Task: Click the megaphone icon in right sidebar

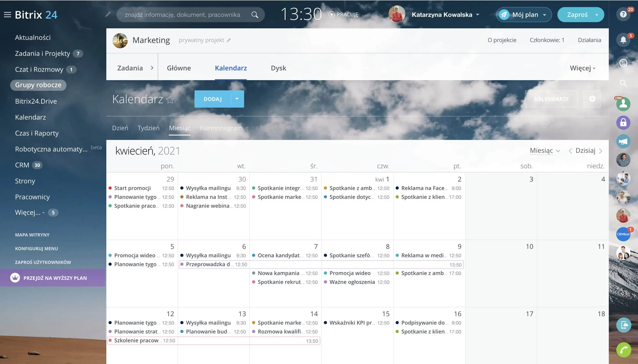Action: click(x=623, y=141)
